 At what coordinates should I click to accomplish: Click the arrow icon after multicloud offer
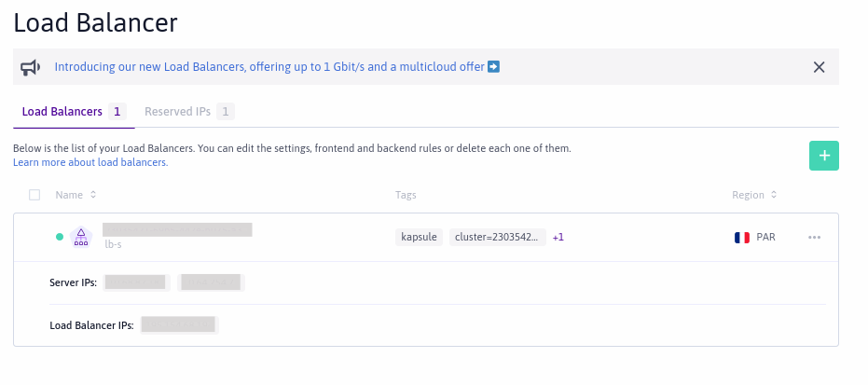(494, 67)
